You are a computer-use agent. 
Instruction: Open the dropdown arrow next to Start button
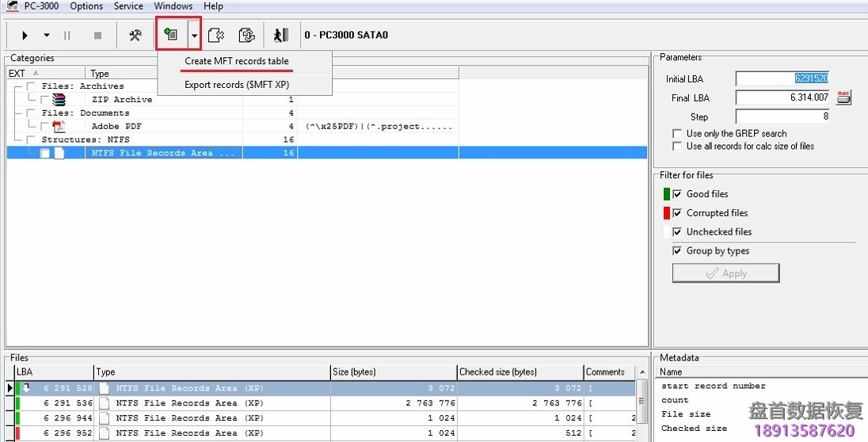pyautogui.click(x=47, y=36)
